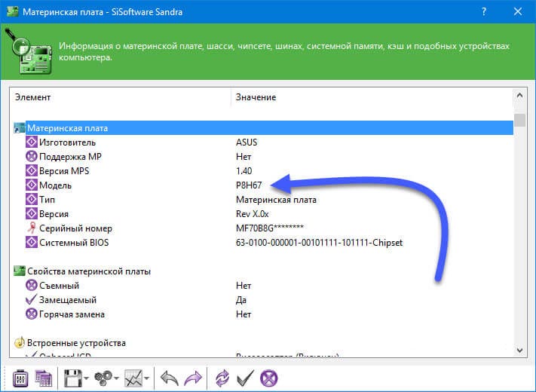Click the value 'Материнская плата' in the Тип row
This screenshot has width=536, height=392.
pos(276,200)
